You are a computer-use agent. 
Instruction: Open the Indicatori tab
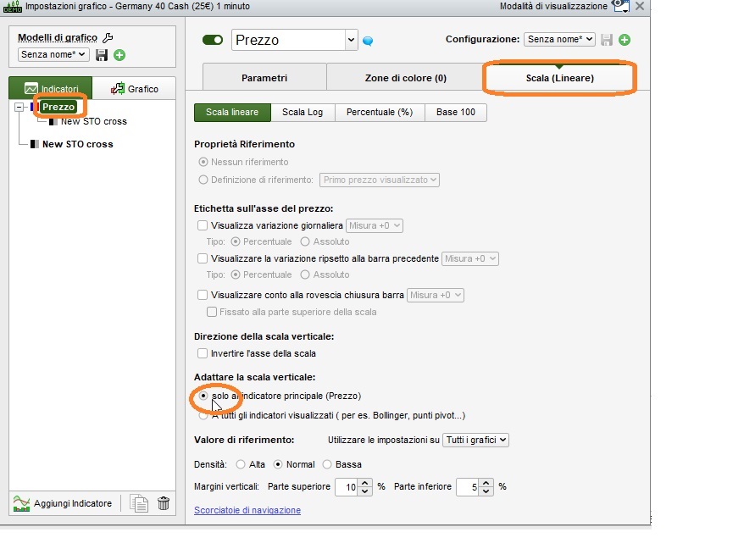point(51,89)
